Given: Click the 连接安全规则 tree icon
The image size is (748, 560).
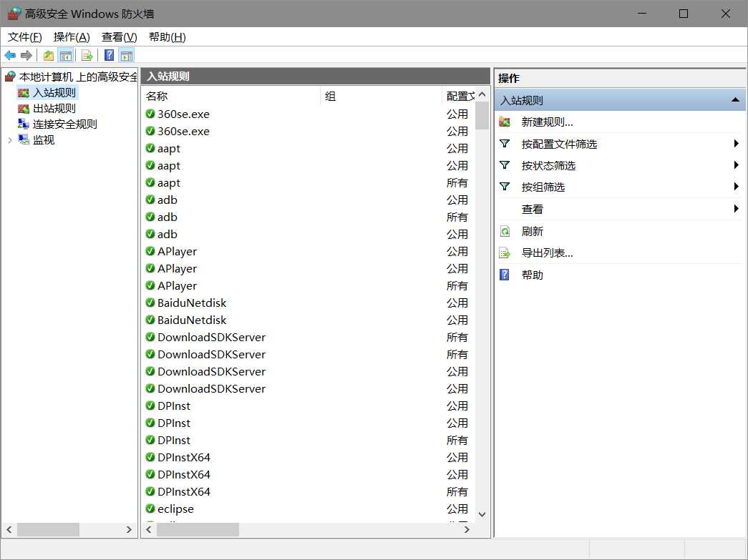Looking at the screenshot, I should coord(24,124).
